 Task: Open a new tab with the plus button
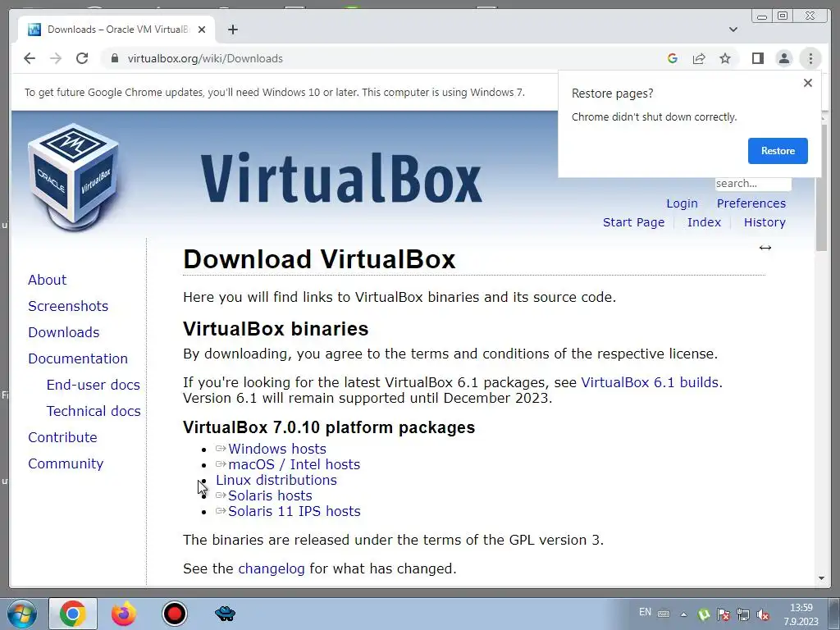[x=232, y=30]
